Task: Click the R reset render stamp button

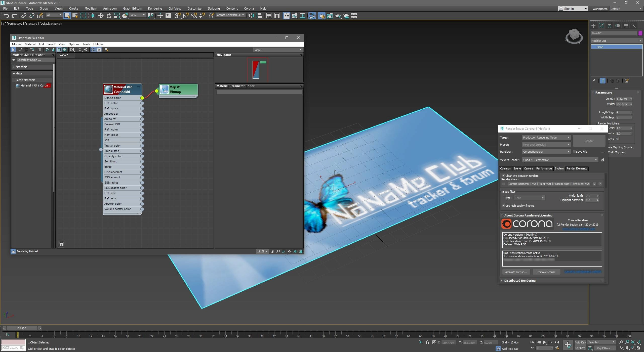Action: pos(594,184)
